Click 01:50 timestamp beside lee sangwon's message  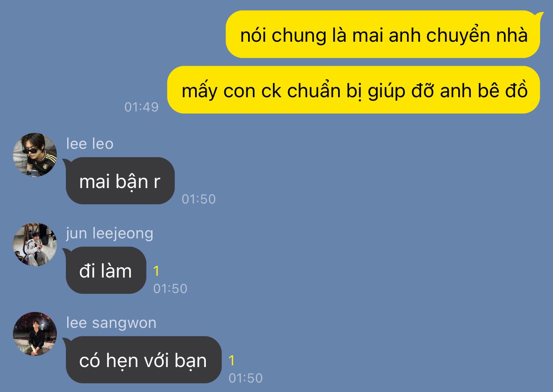click(245, 378)
